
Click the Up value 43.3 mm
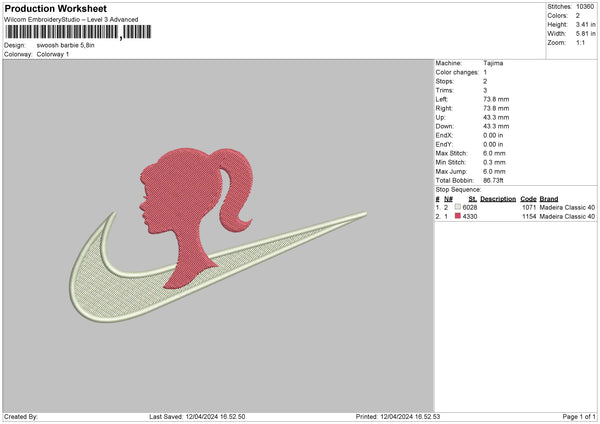(496, 117)
